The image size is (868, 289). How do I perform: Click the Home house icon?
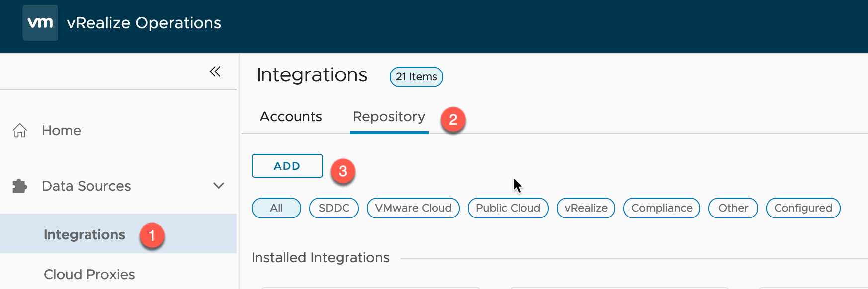[20, 130]
